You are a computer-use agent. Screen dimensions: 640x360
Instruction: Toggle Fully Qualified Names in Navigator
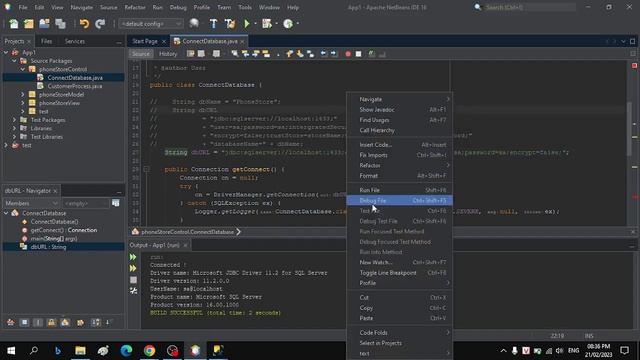(80, 322)
